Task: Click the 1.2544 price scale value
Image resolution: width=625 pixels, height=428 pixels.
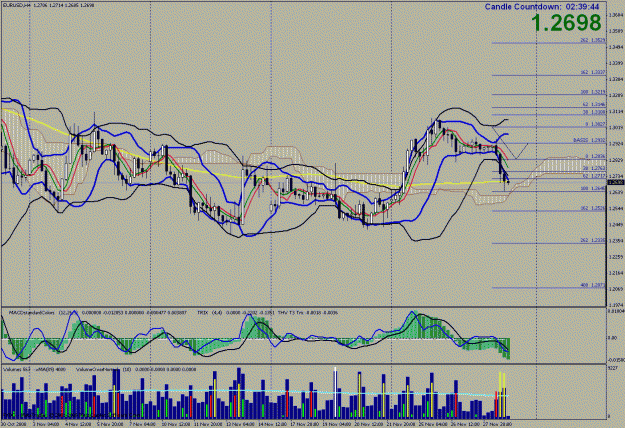Action: (x=616, y=208)
